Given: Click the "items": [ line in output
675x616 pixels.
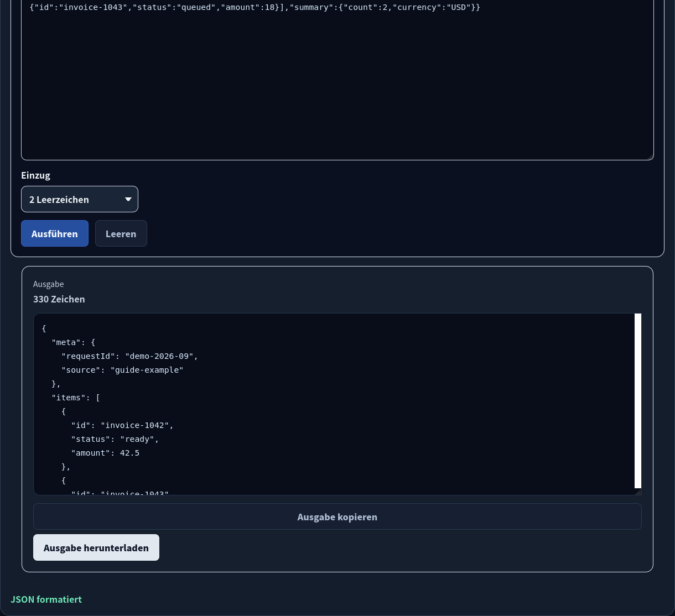Looking at the screenshot, I should (x=76, y=398).
